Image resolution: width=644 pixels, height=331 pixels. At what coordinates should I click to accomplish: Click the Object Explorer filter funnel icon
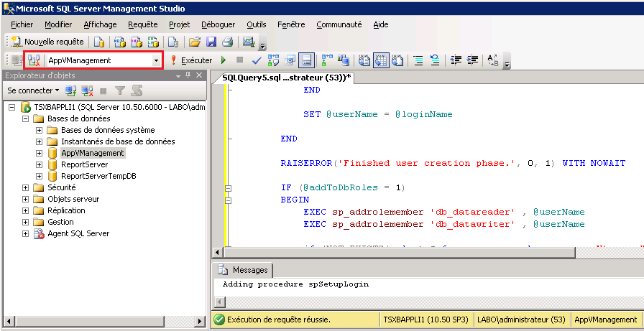tap(119, 90)
